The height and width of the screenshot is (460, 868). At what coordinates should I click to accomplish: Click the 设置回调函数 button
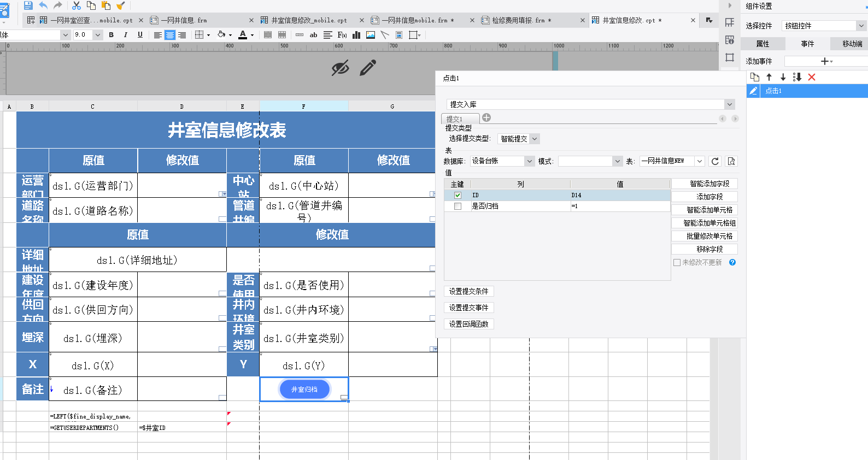(469, 324)
